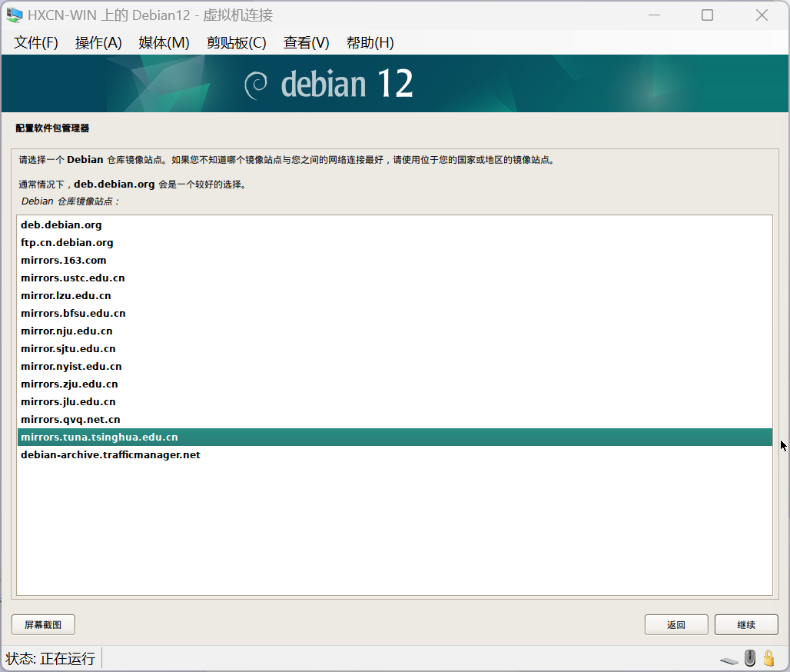Open the 文件(F) menu
This screenshot has height=672, width=790.
pos(36,43)
